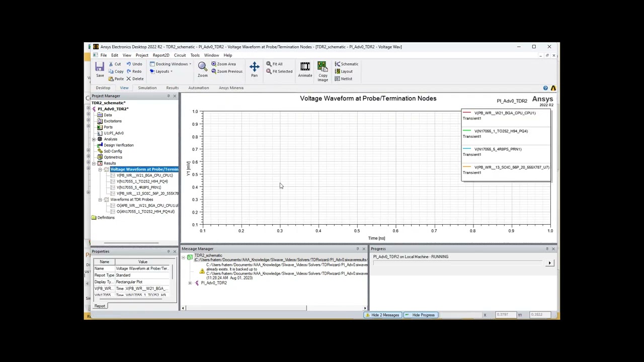The image size is (644, 362).
Task: Switch to the Simulation ribbon tab
Action: [147, 88]
